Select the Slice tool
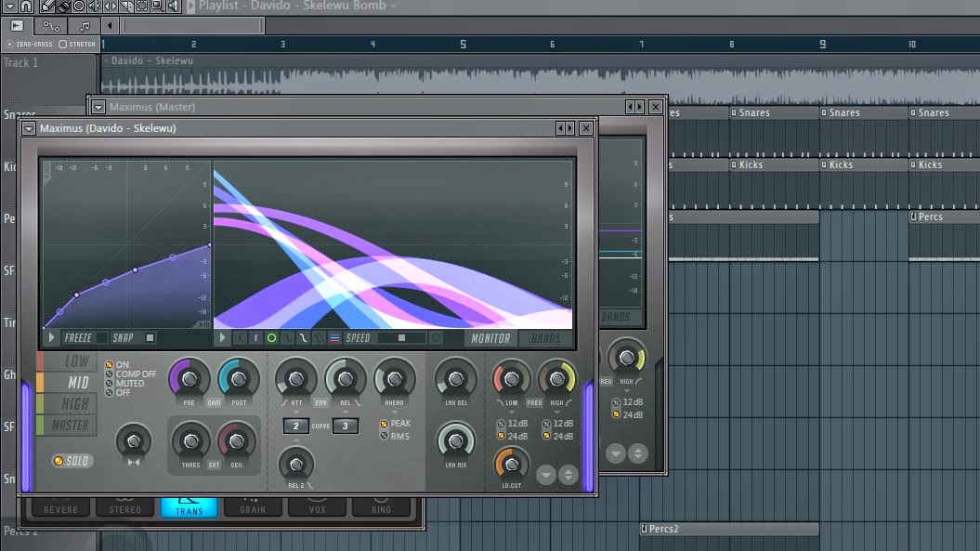The height and width of the screenshot is (551, 980). (x=126, y=6)
